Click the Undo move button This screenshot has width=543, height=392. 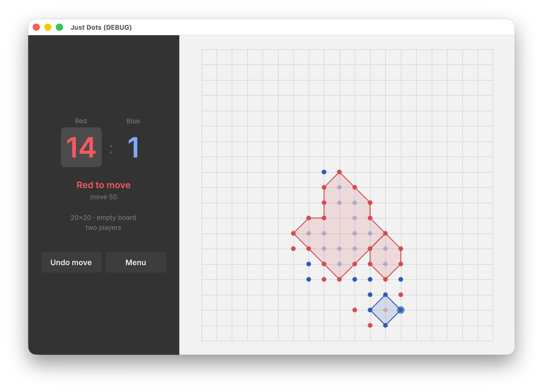71,262
